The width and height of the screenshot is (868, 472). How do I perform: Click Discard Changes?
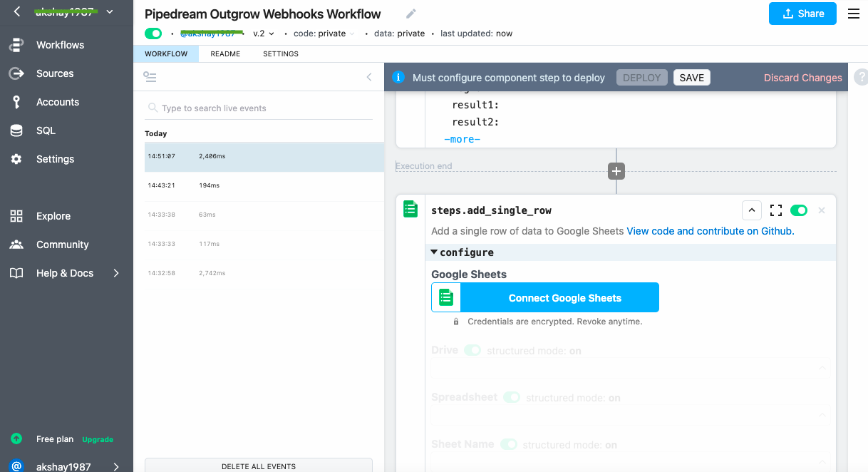click(803, 78)
